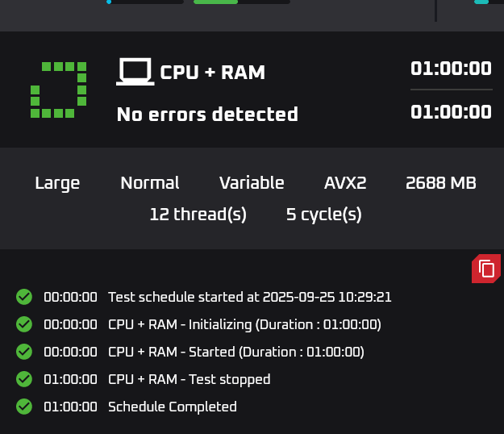This screenshot has height=434, width=504.
Task: Click the checkmark beside CPU + RAM Started
Action: (x=24, y=352)
